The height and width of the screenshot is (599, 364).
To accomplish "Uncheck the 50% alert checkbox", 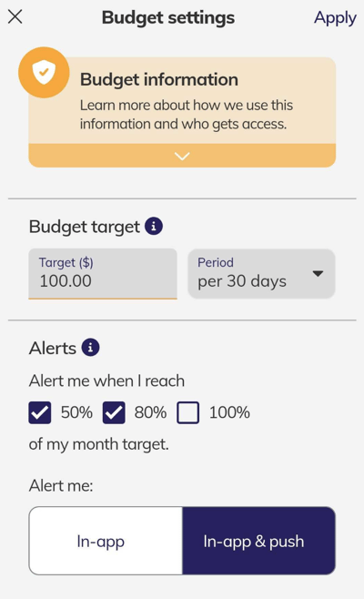I will click(40, 412).
